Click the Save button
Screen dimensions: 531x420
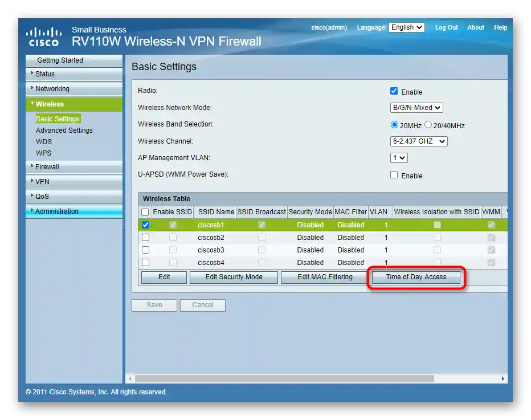tap(154, 305)
